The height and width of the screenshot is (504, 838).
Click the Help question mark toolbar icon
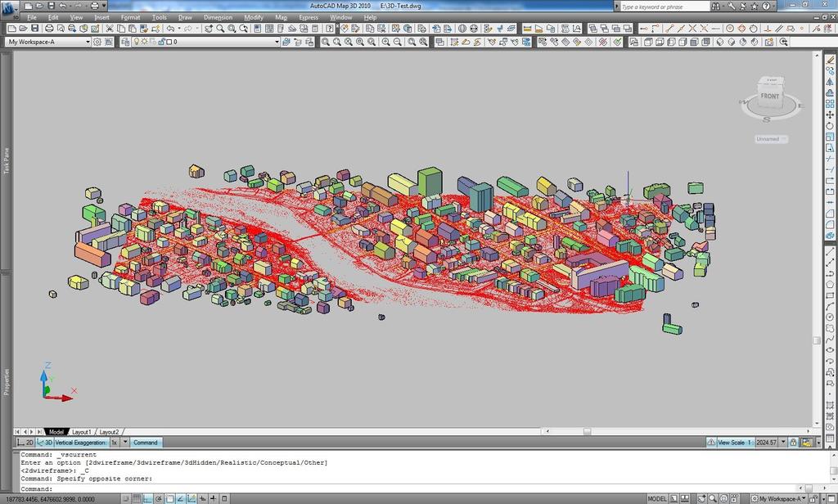coord(329,29)
